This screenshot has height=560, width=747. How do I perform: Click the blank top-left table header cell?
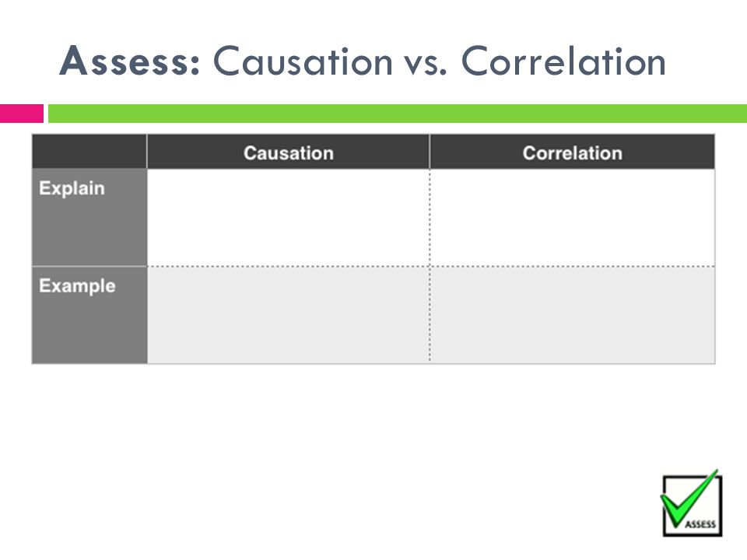[89, 152]
